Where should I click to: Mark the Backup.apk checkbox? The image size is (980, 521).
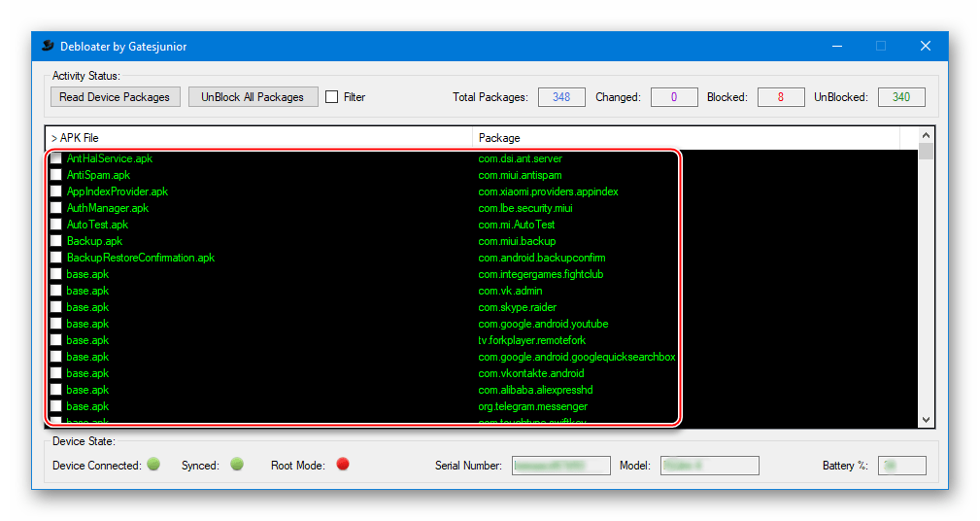point(56,241)
